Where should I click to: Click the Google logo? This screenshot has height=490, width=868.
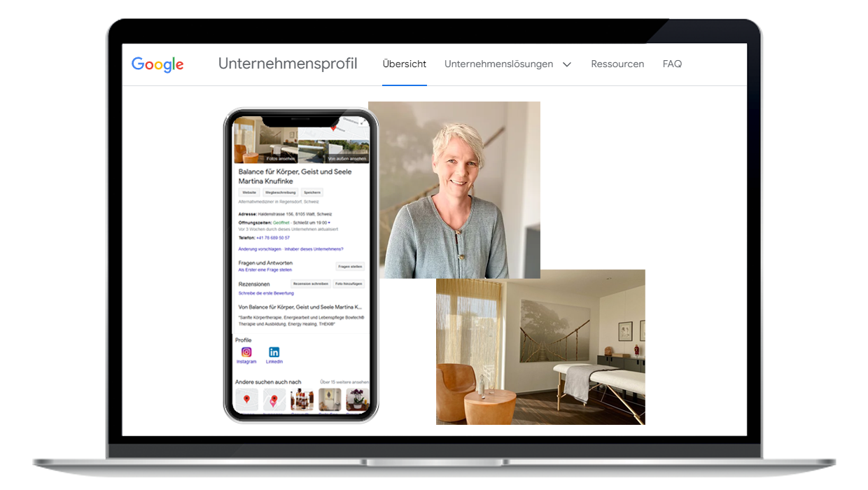point(157,64)
